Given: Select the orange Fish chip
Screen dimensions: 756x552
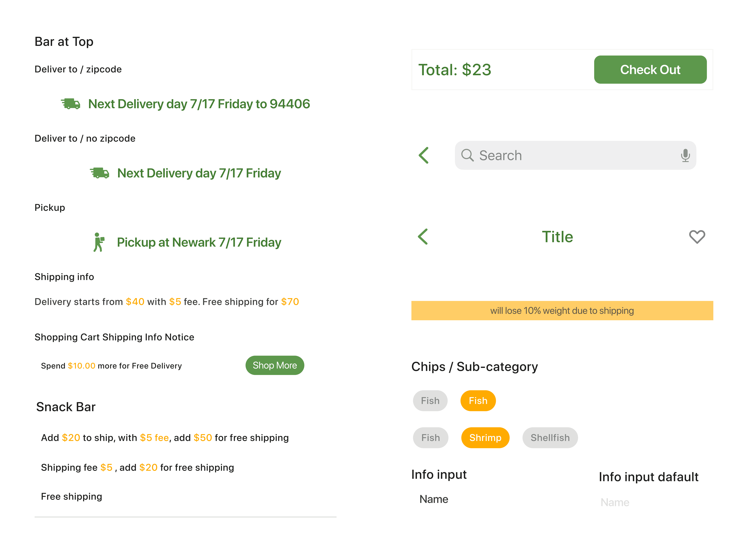Looking at the screenshot, I should click(478, 401).
